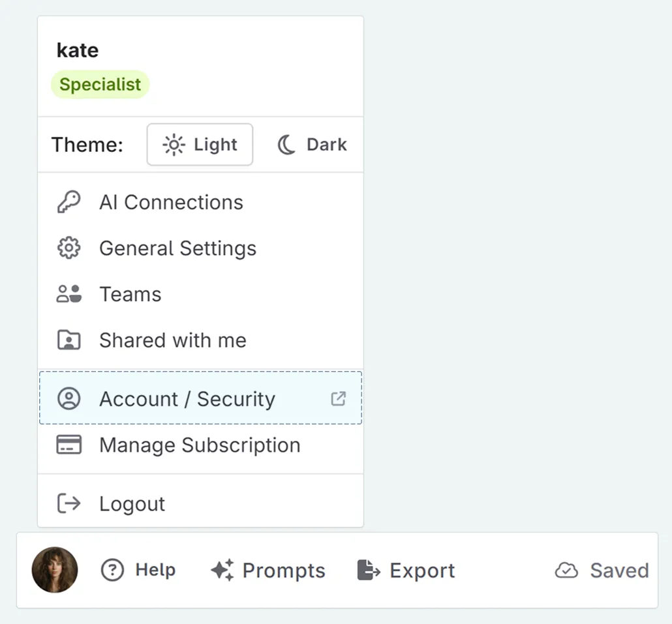Screen dimensions: 672x624
Task: Click the Logout arrow icon
Action: pos(69,503)
